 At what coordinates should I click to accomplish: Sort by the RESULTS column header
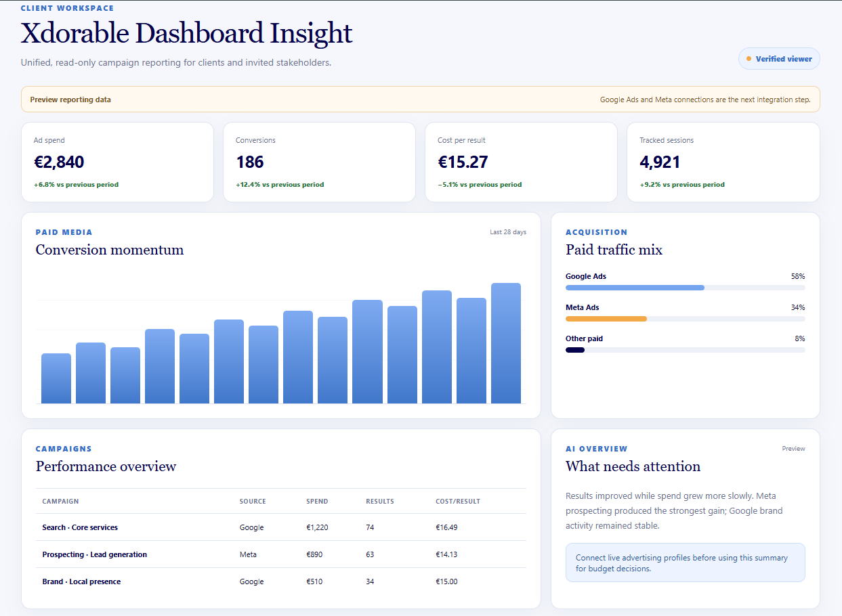(x=380, y=502)
